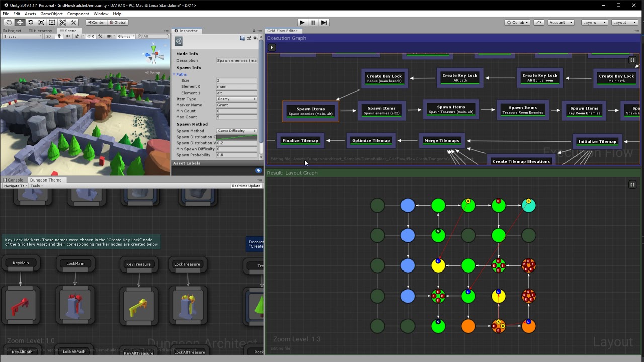Open the Component menu

click(78, 14)
